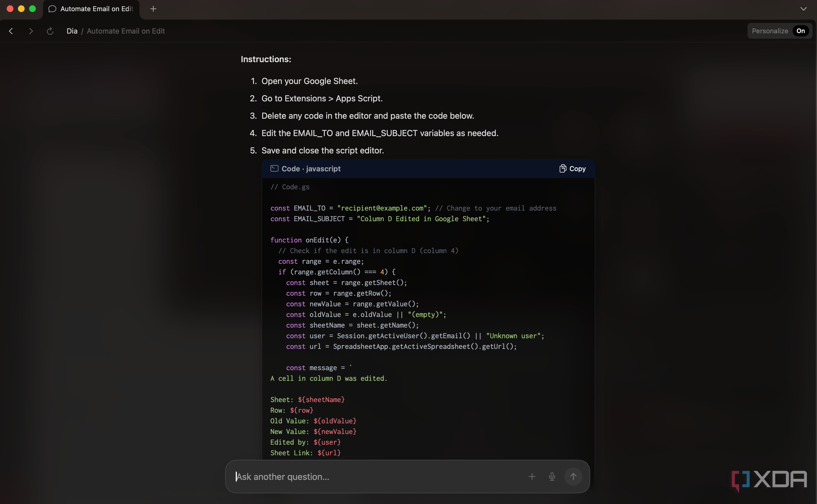Go back with the back arrow

pyautogui.click(x=11, y=31)
